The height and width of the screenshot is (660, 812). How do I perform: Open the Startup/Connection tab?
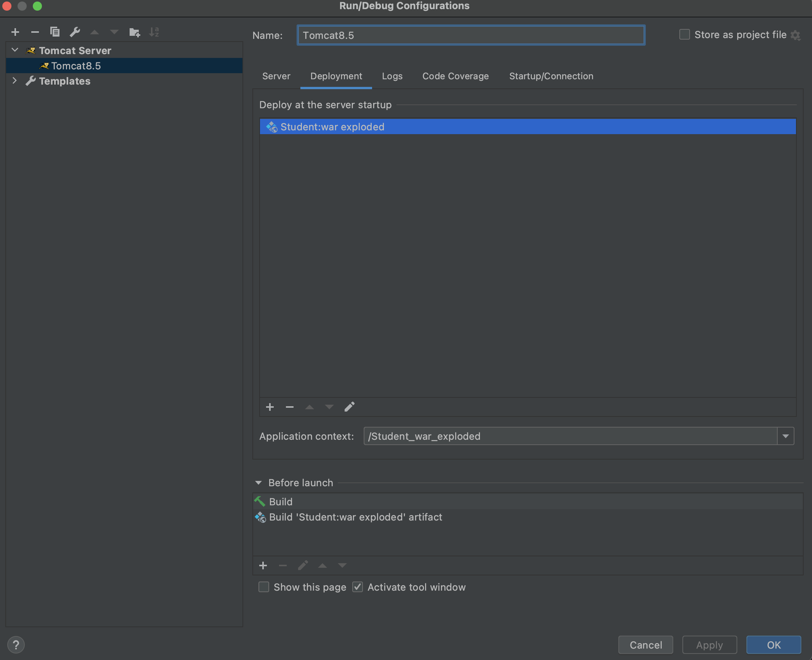pyautogui.click(x=551, y=76)
